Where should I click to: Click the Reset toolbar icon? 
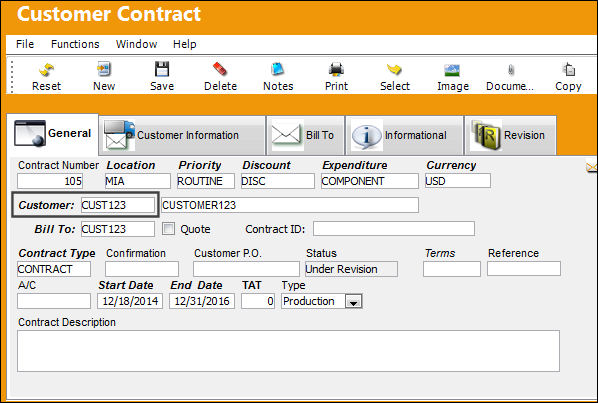(x=46, y=70)
